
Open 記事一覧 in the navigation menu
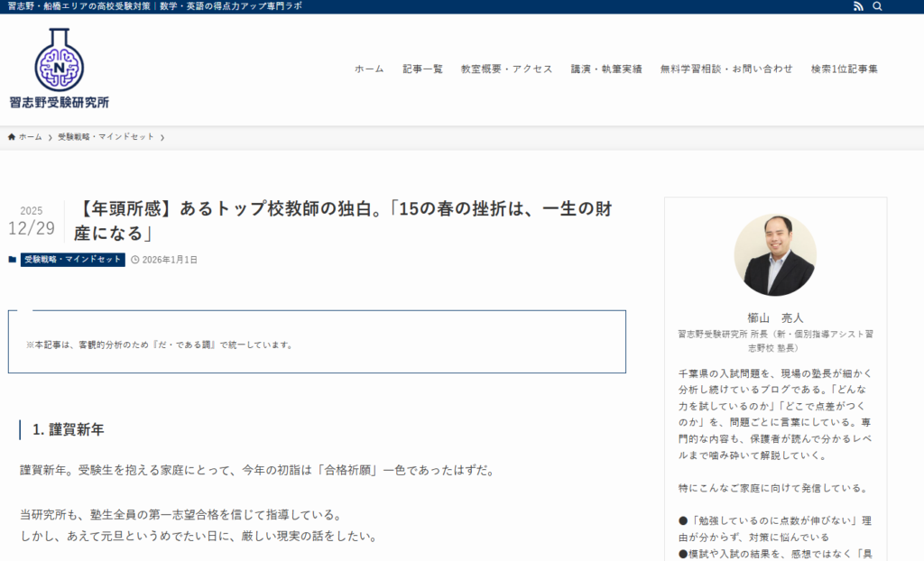[x=423, y=69]
